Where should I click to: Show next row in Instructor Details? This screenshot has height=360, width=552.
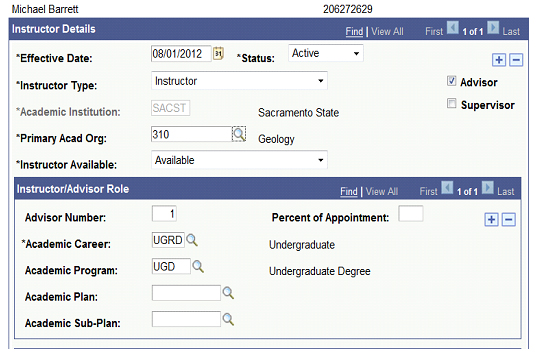[493, 28]
